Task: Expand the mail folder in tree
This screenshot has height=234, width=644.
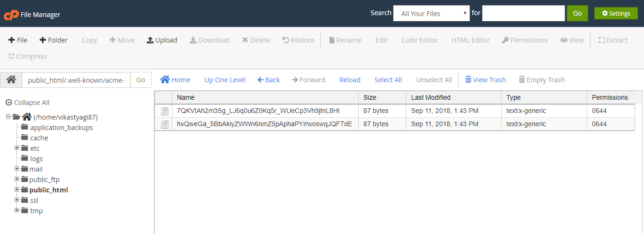Action: [x=17, y=169]
